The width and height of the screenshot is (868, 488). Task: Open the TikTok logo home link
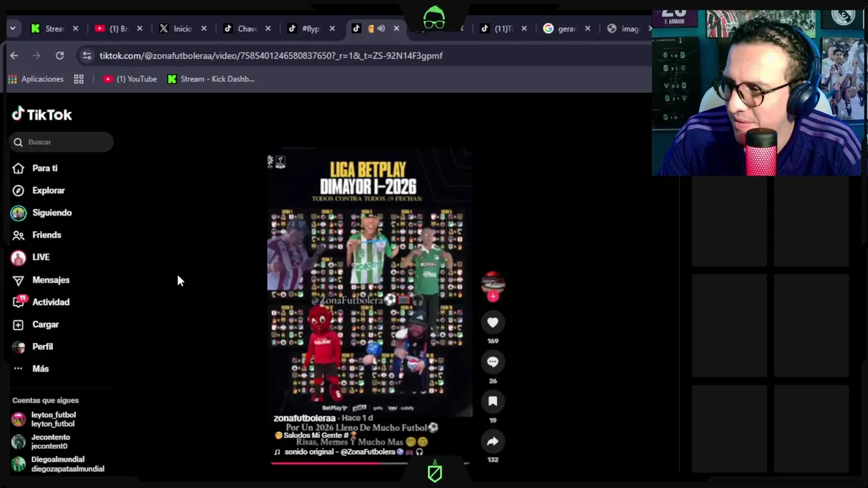pos(42,115)
